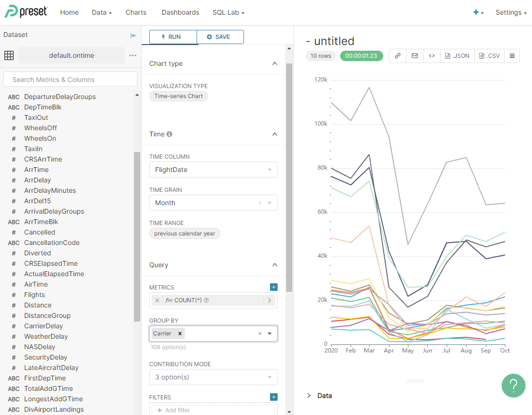Screen dimensions: 532x415
Task: Clear the Month time grain selection
Action: point(260,203)
